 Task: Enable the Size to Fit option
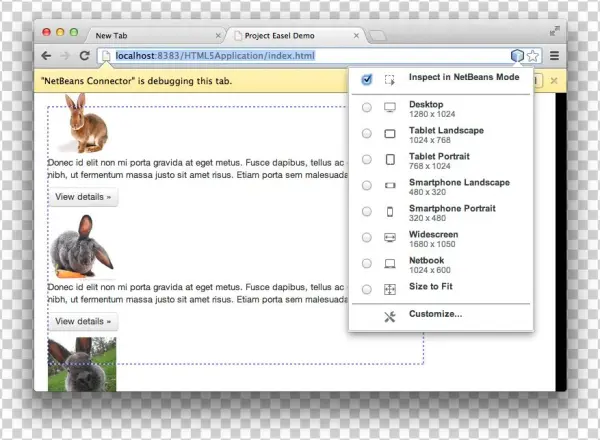pos(367,289)
